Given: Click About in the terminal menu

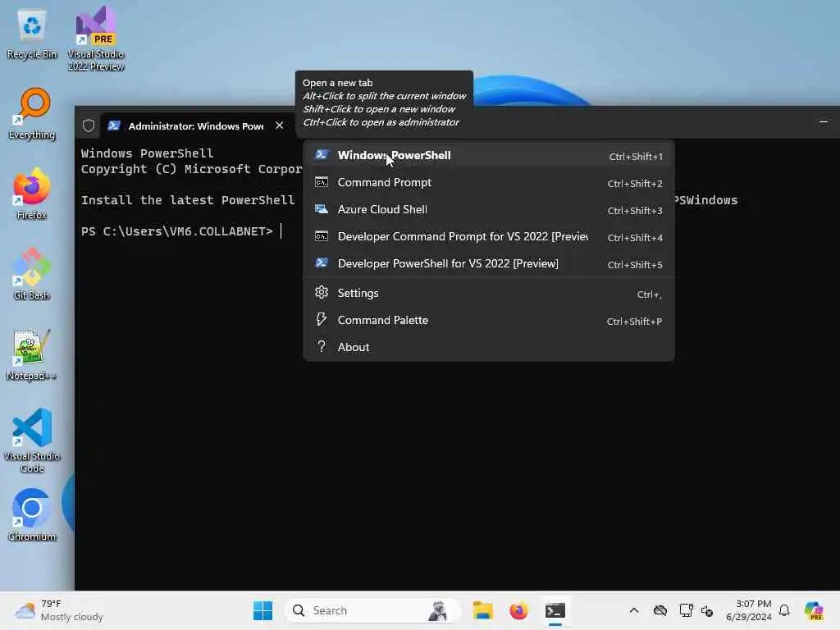Looking at the screenshot, I should click(489, 347).
